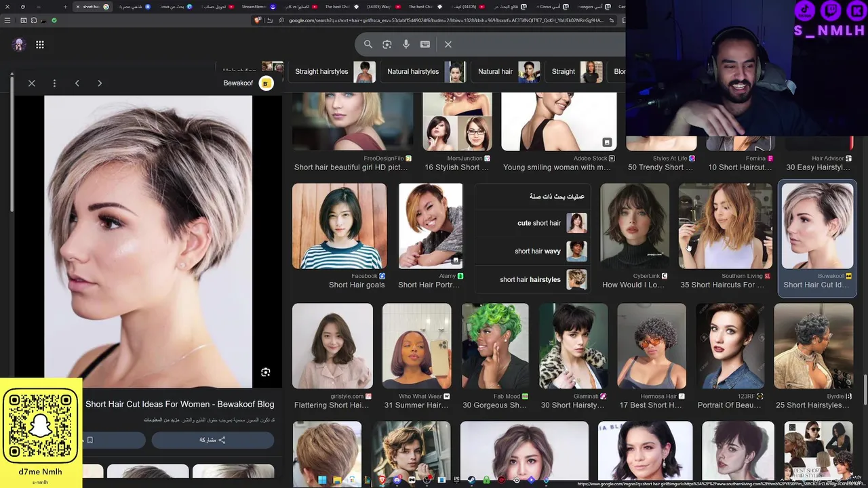Click the share button in the preview panel
This screenshot has height=488, width=868.
(x=212, y=440)
